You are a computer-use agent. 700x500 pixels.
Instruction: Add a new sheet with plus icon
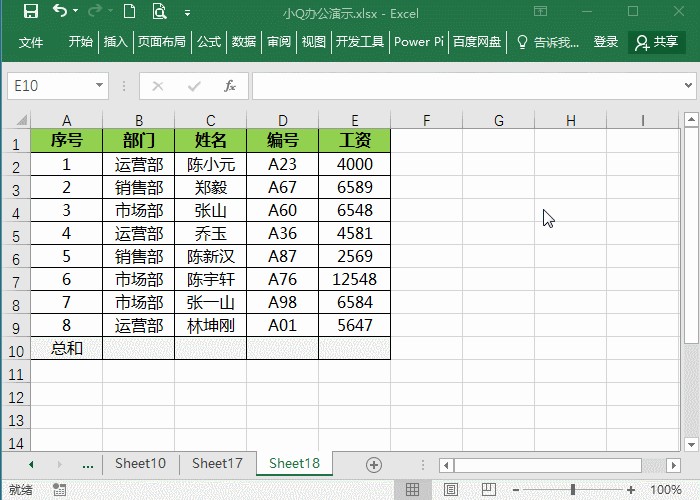pos(374,465)
